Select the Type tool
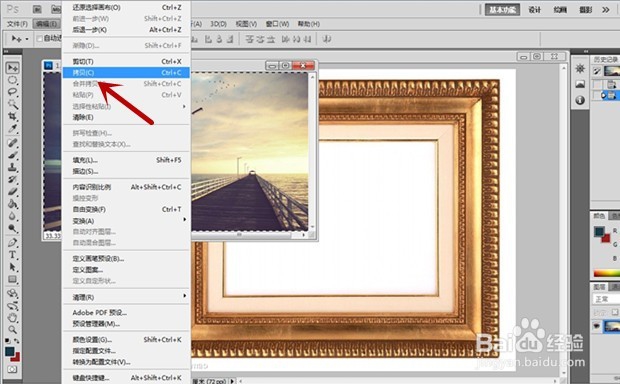 (x=13, y=255)
